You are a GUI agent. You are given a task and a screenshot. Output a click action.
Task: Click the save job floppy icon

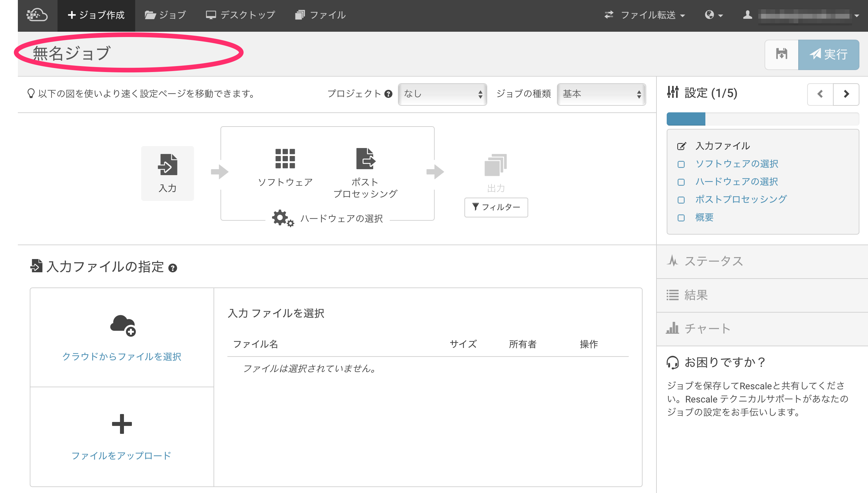pyautogui.click(x=781, y=54)
